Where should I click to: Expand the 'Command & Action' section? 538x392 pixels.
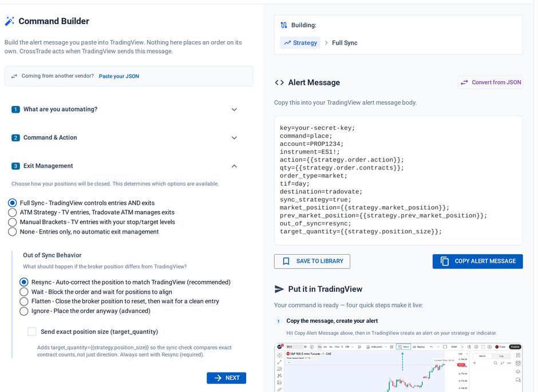coord(125,137)
